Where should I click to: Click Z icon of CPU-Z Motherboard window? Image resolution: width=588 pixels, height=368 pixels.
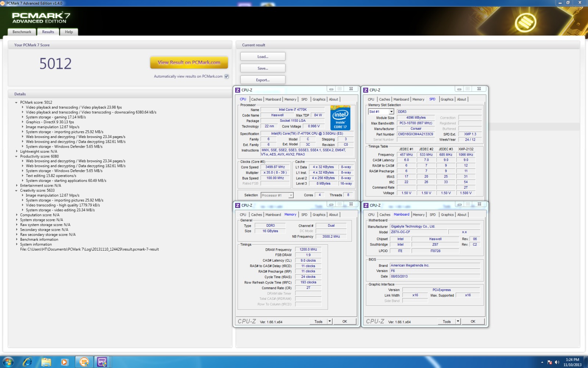pyautogui.click(x=366, y=205)
